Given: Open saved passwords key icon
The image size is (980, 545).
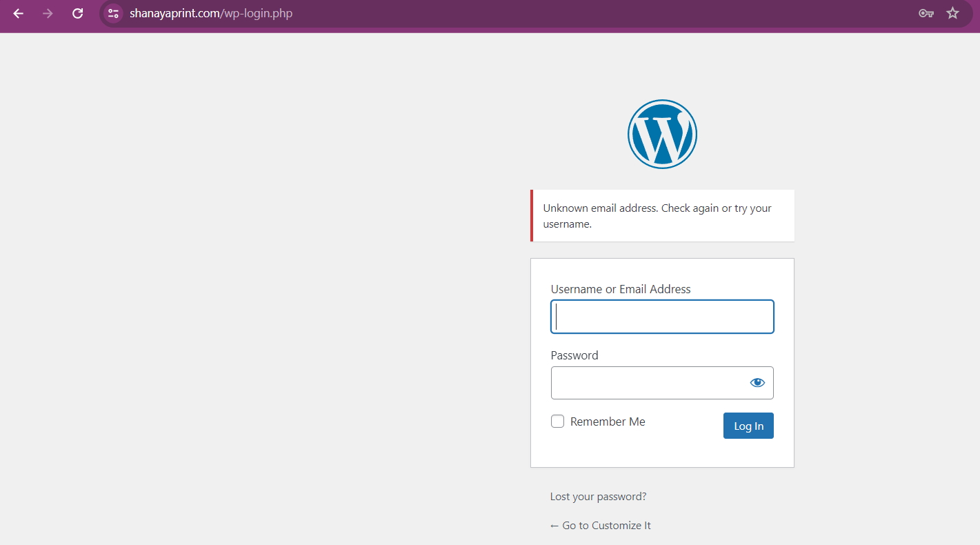Looking at the screenshot, I should pos(926,13).
